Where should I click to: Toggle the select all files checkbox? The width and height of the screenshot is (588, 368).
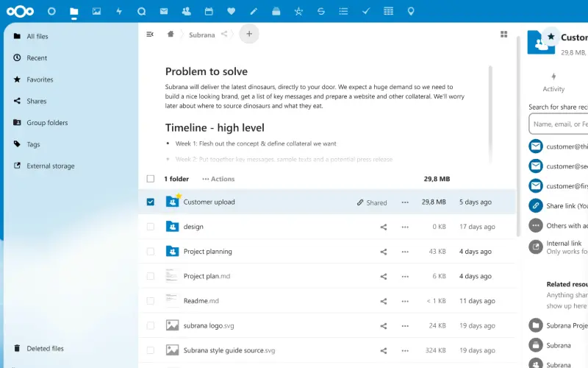[151, 179]
